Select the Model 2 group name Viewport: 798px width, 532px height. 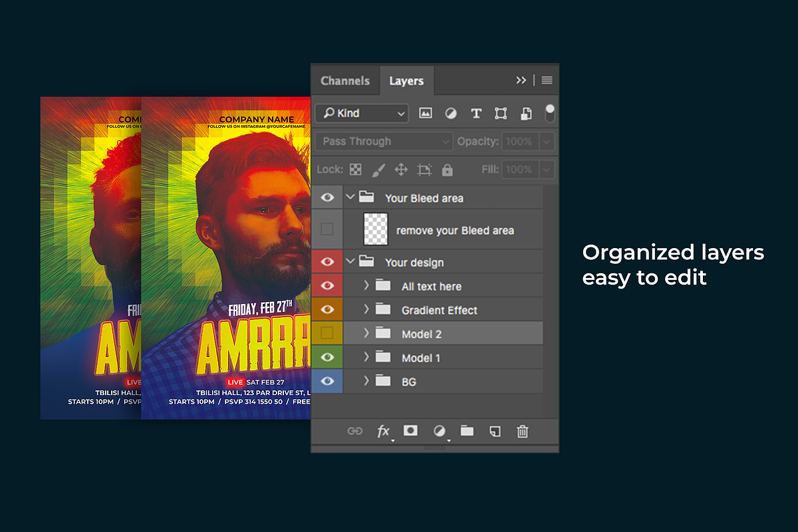(422, 334)
